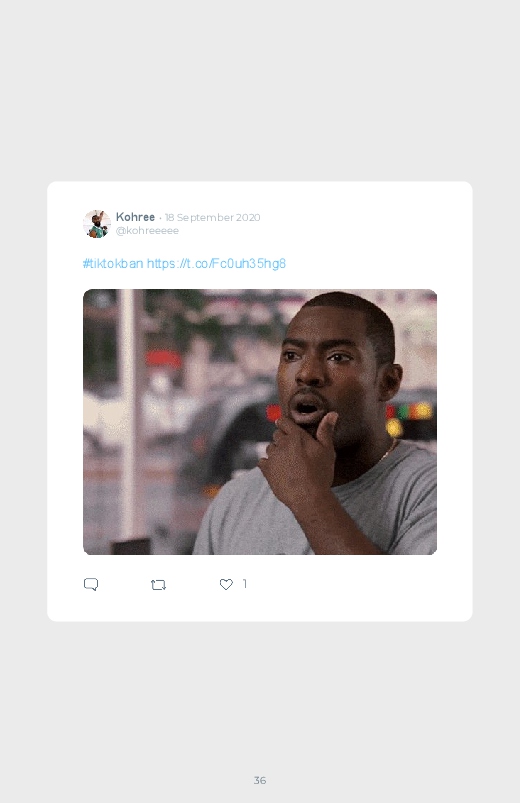Click page number 36
This screenshot has height=803, width=520.
click(x=260, y=780)
